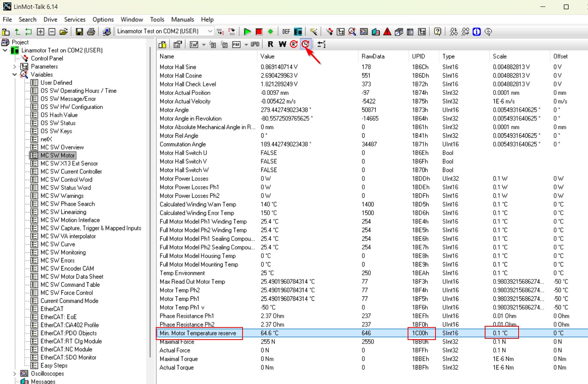Click the red warning triangle icon
The height and width of the screenshot is (384, 588).
(x=387, y=31)
